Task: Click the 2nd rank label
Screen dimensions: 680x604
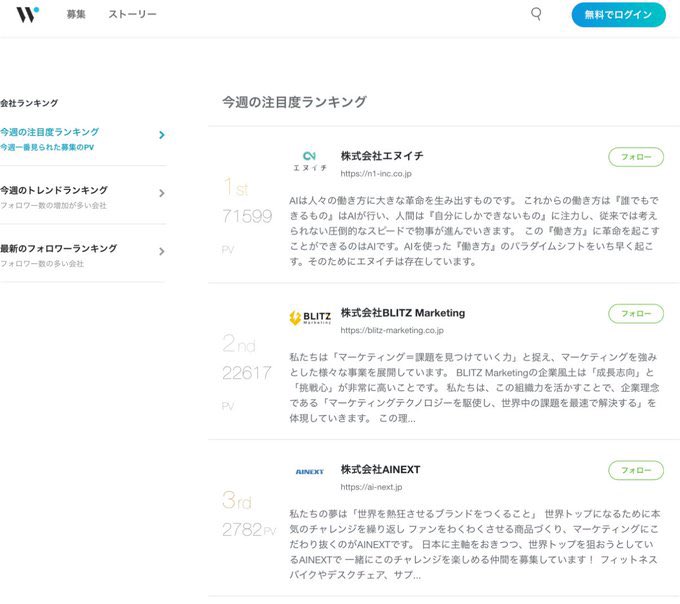Action: click(x=239, y=343)
